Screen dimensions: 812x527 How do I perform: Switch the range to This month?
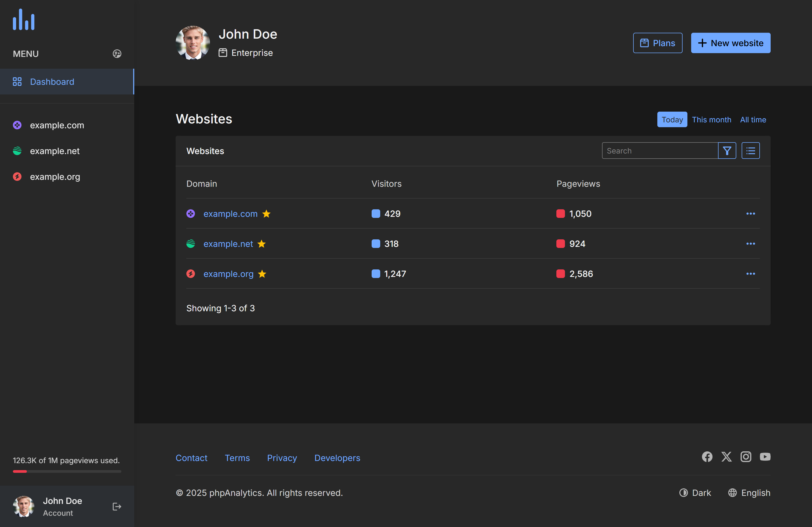click(711, 120)
